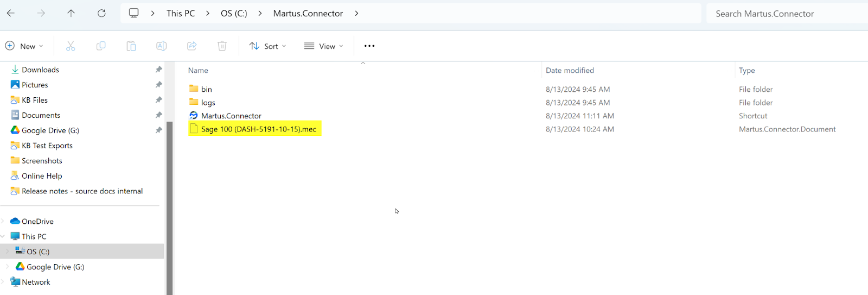
Task: Expand the Network tree node
Action: click(x=3, y=282)
